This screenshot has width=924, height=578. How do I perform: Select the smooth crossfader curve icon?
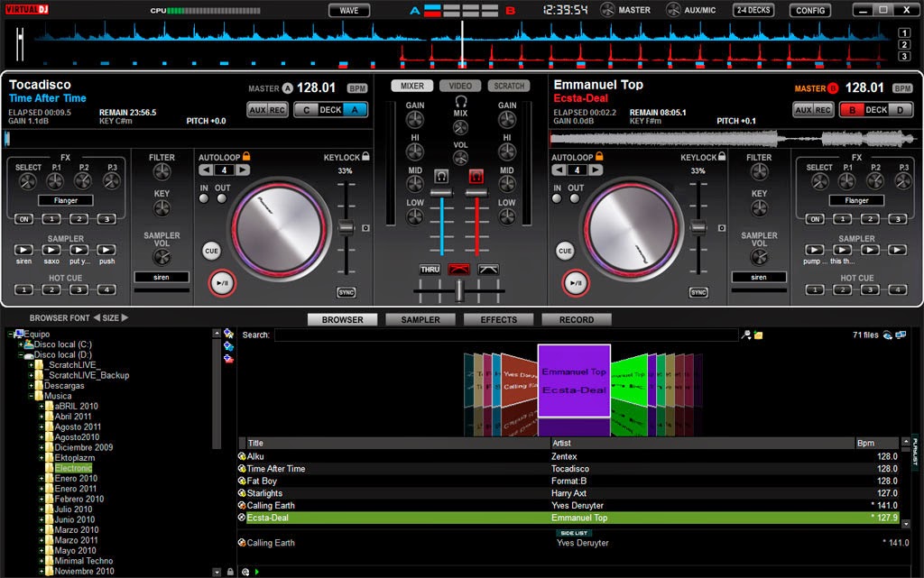(488, 270)
